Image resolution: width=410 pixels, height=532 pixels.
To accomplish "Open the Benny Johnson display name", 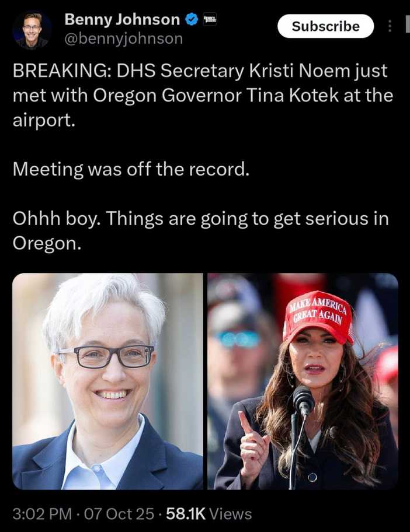I will (122, 20).
